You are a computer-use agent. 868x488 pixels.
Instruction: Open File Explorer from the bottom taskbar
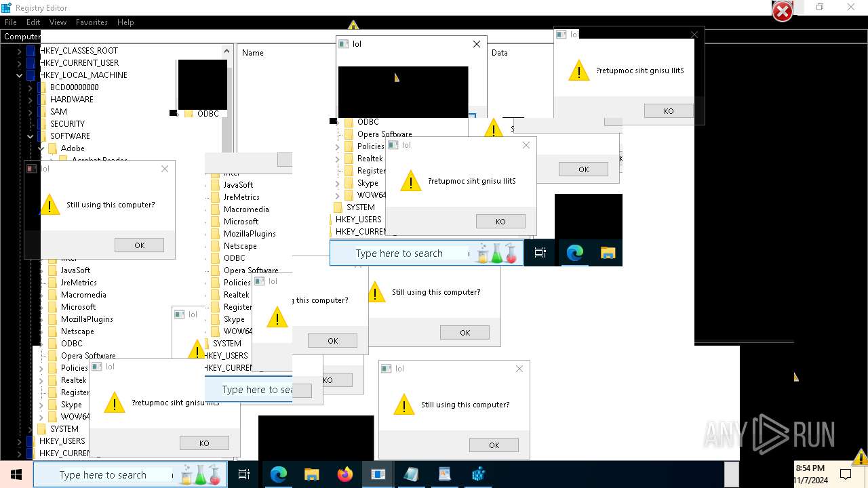tap(311, 474)
